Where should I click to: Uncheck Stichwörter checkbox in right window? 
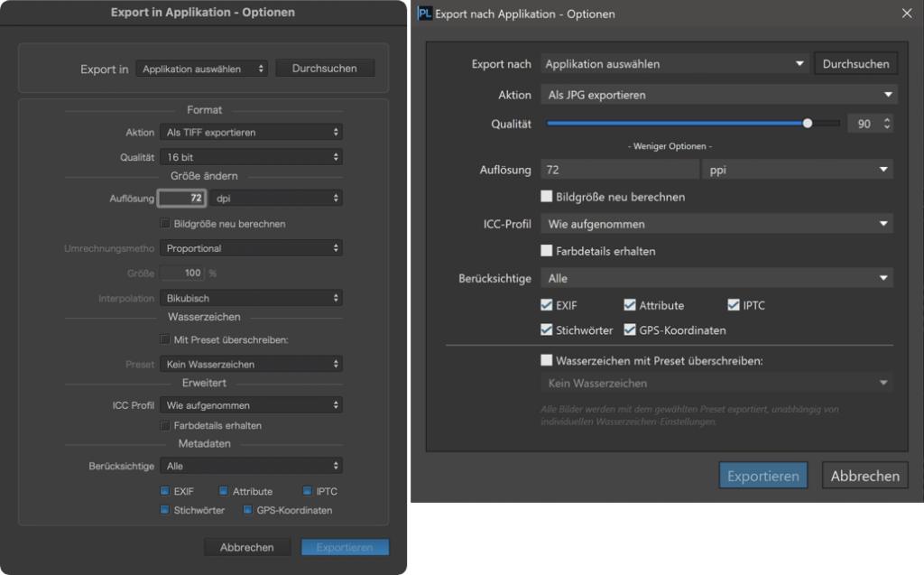click(547, 329)
